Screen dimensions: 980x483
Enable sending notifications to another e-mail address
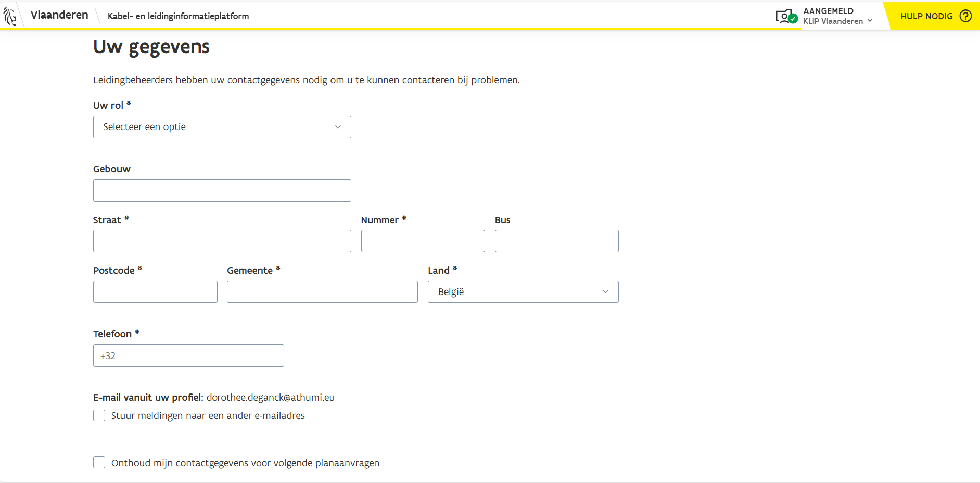pyautogui.click(x=99, y=415)
